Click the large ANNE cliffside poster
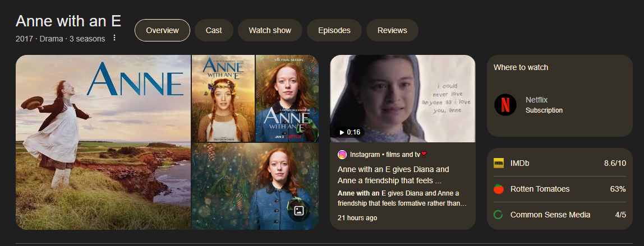This screenshot has height=246, width=644. tap(103, 142)
